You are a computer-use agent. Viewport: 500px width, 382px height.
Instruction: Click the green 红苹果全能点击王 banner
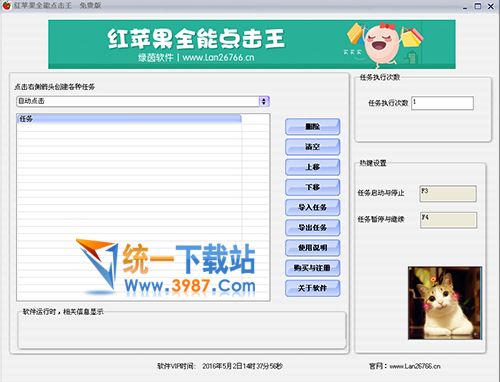252,44
